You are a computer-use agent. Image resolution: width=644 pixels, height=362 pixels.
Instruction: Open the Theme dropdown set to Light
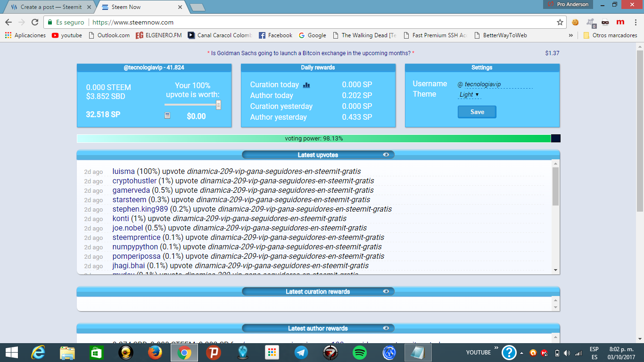point(469,94)
